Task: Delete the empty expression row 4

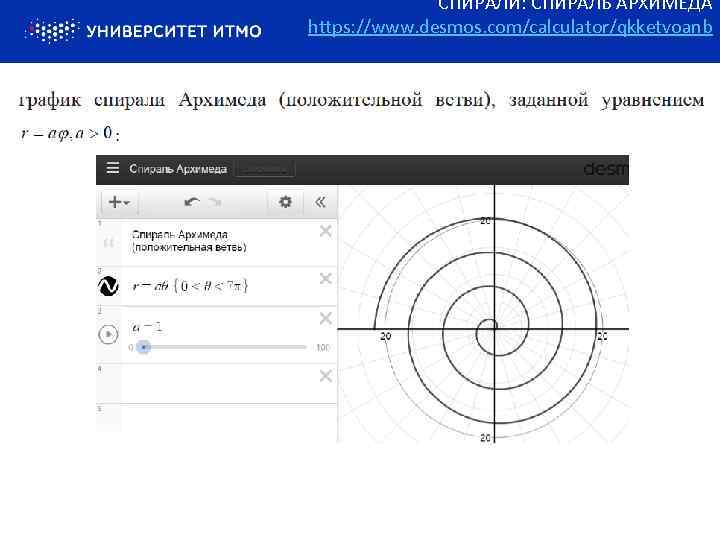Action: tap(326, 376)
